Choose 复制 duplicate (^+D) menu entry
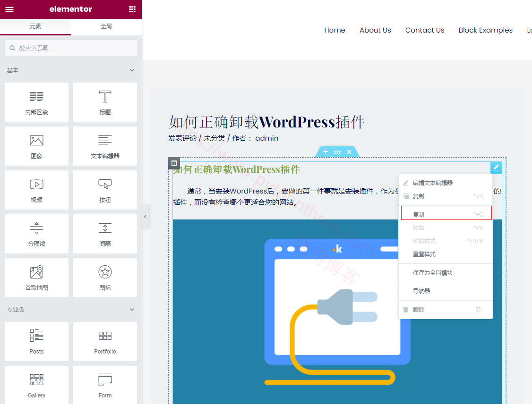The width and height of the screenshot is (532, 404). [x=446, y=196]
